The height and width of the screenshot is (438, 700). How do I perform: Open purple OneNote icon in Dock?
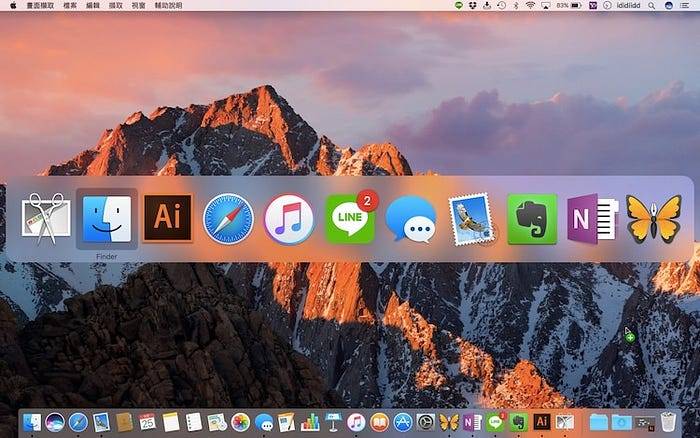[472, 422]
